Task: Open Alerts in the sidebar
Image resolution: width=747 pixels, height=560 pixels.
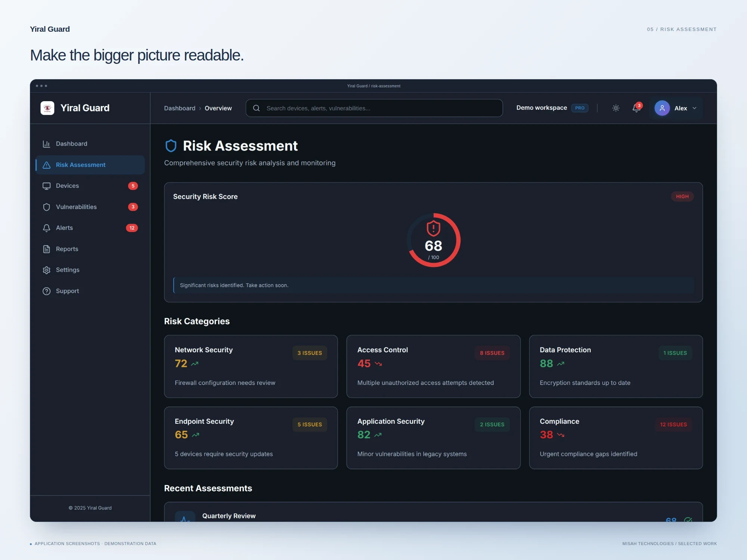Action: tap(90, 228)
